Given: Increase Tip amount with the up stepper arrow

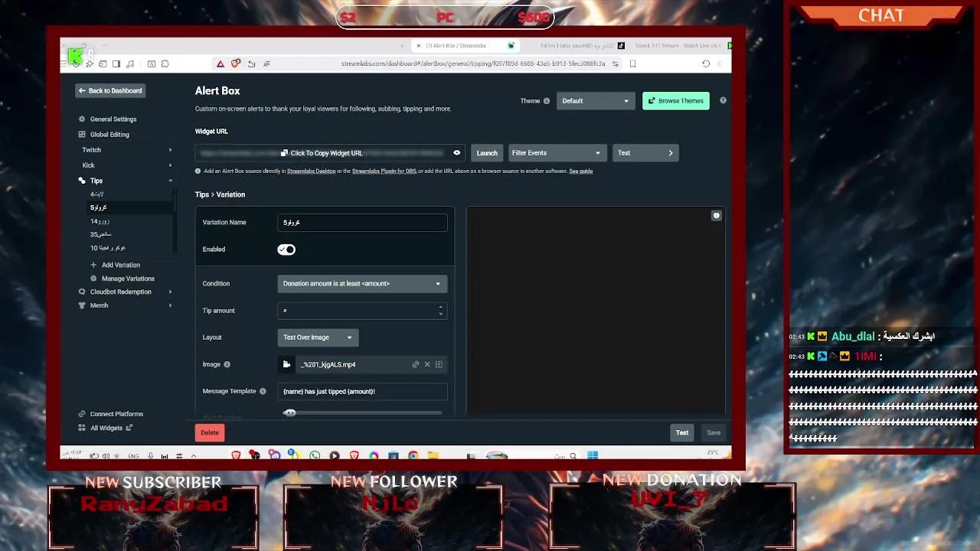Looking at the screenshot, I should (440, 308).
